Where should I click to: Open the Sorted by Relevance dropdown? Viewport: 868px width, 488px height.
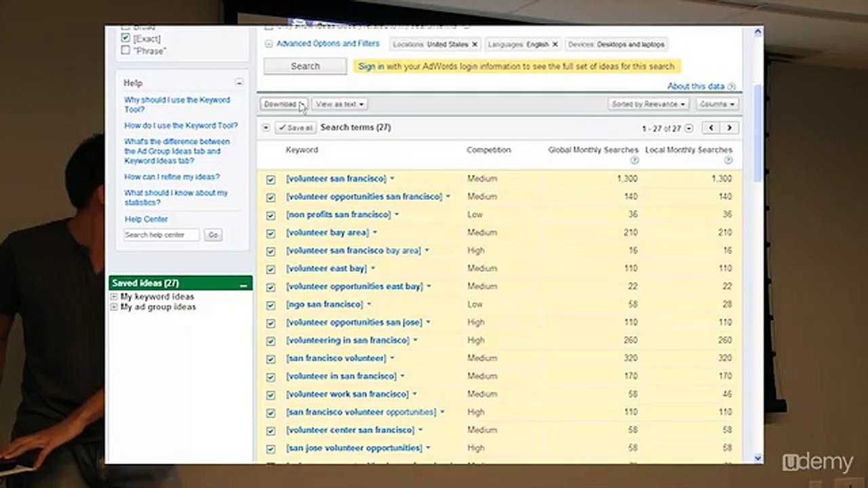coord(649,104)
